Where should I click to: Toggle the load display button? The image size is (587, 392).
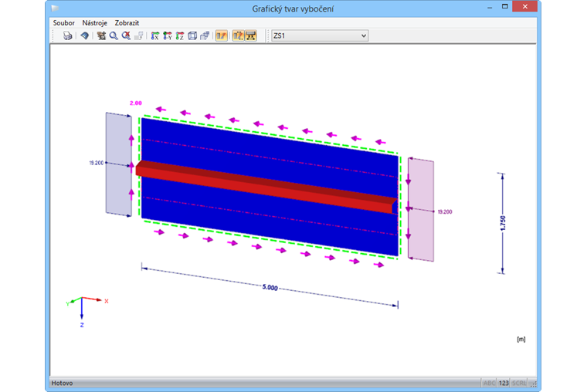[239, 36]
